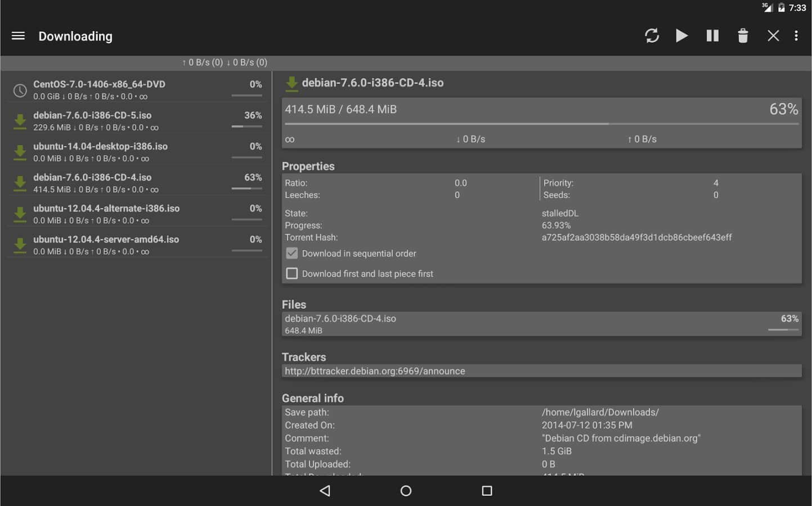Tap the Android home button
This screenshot has height=506, width=812.
(406, 491)
